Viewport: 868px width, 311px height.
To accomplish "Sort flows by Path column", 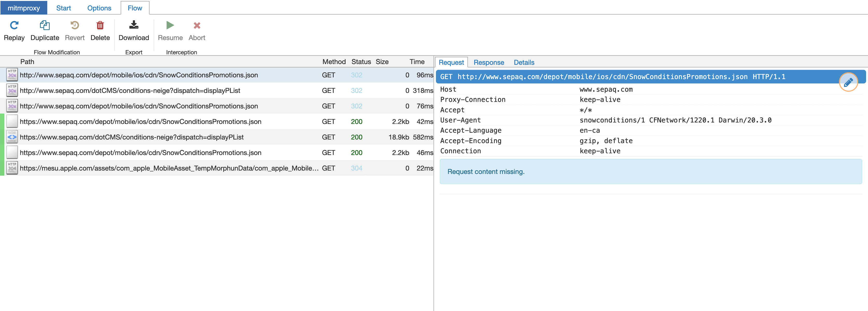I will coord(27,62).
